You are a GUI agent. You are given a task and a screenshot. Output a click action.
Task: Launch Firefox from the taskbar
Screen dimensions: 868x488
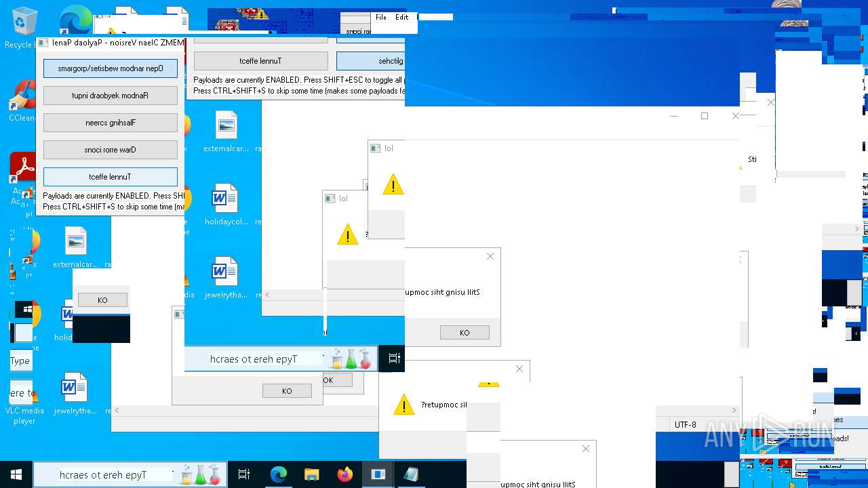tap(344, 474)
